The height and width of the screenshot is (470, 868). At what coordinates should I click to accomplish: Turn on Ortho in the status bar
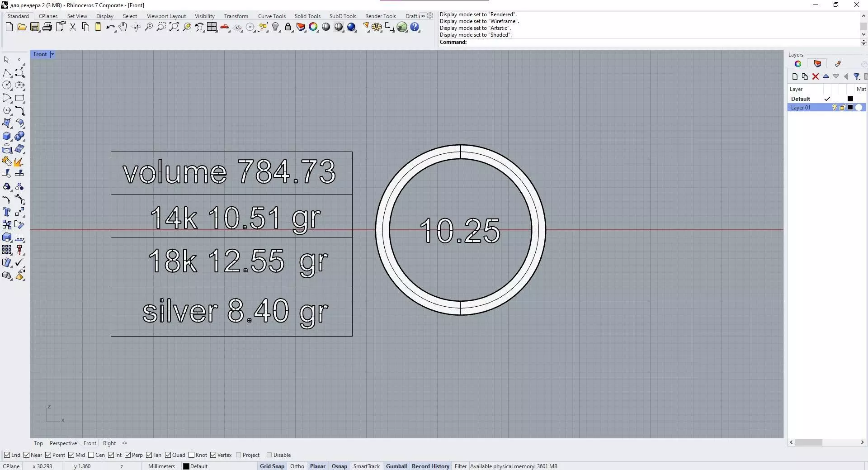click(297, 466)
